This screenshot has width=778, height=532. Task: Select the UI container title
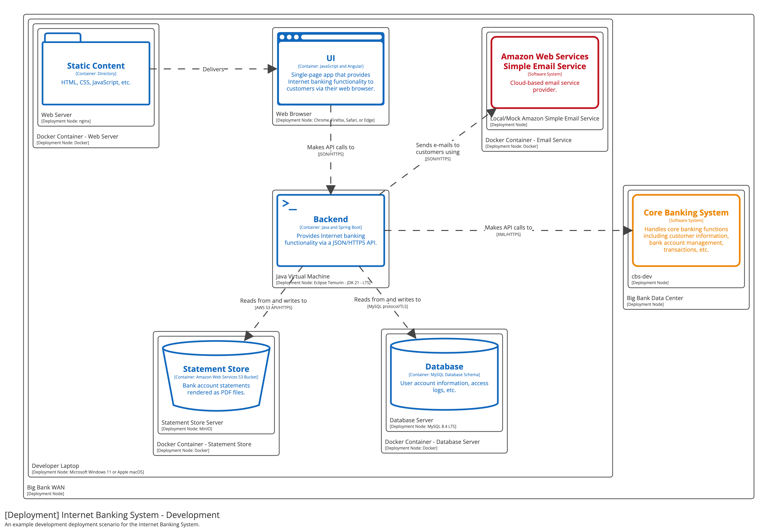(x=331, y=58)
